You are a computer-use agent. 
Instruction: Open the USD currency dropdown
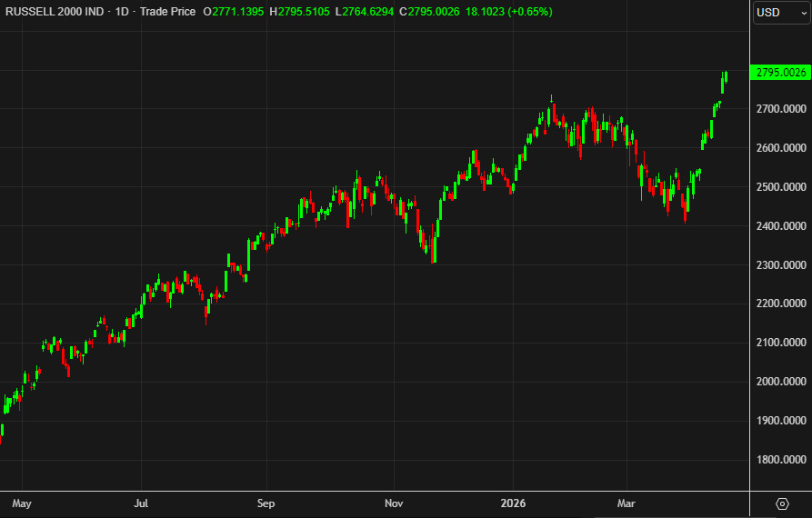782,13
